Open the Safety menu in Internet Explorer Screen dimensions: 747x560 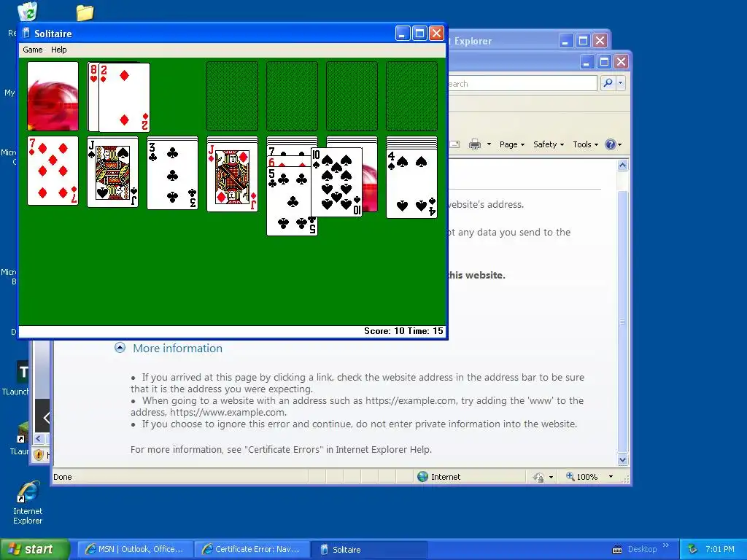tap(549, 144)
